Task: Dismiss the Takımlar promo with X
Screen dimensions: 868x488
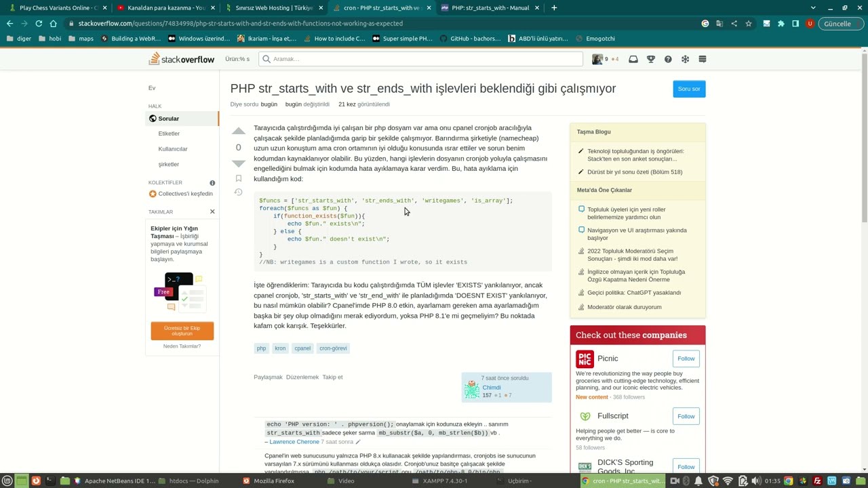Action: point(212,211)
